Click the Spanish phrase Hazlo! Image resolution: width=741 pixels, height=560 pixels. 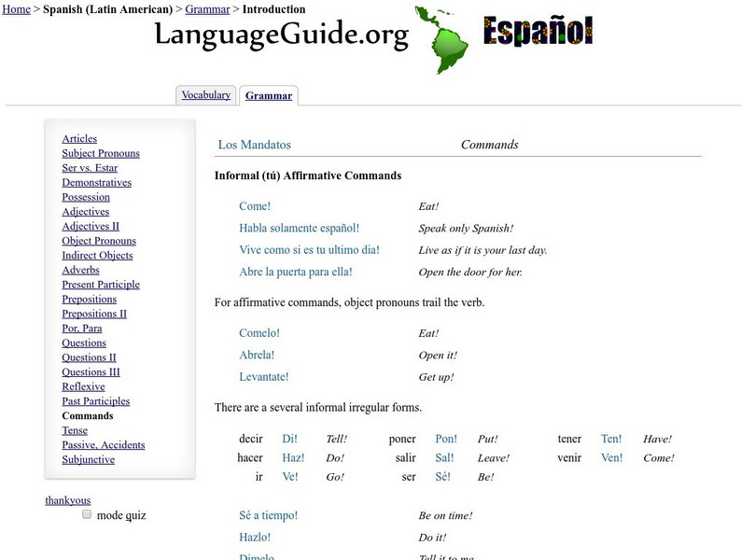(255, 538)
